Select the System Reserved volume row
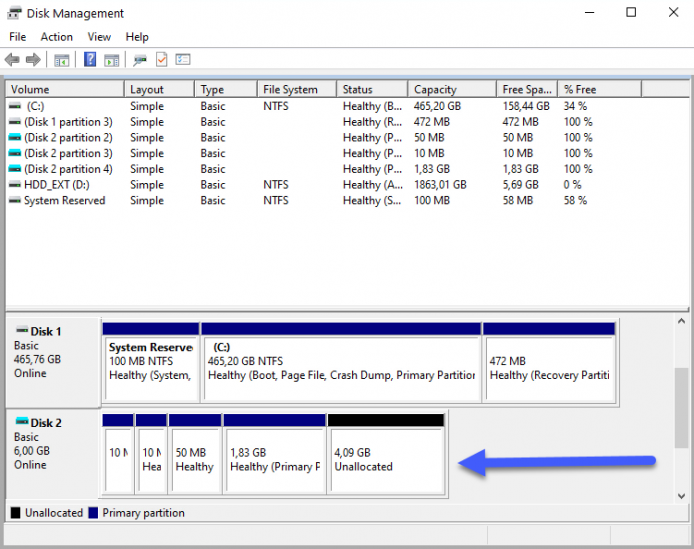The width and height of the screenshot is (694, 549). [x=347, y=201]
